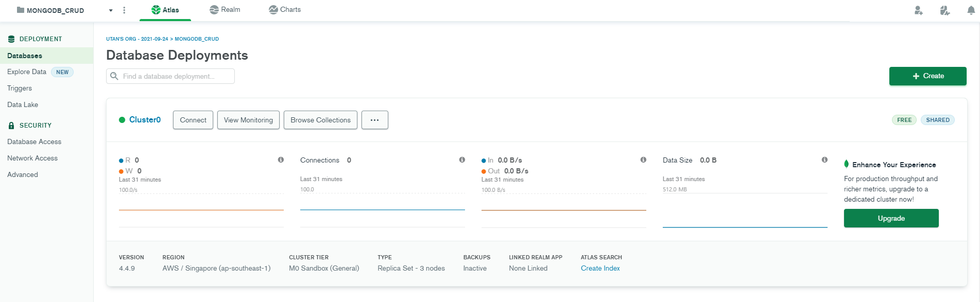Image resolution: width=980 pixels, height=302 pixels.
Task: Open the project activity feed icon
Action: point(944,10)
